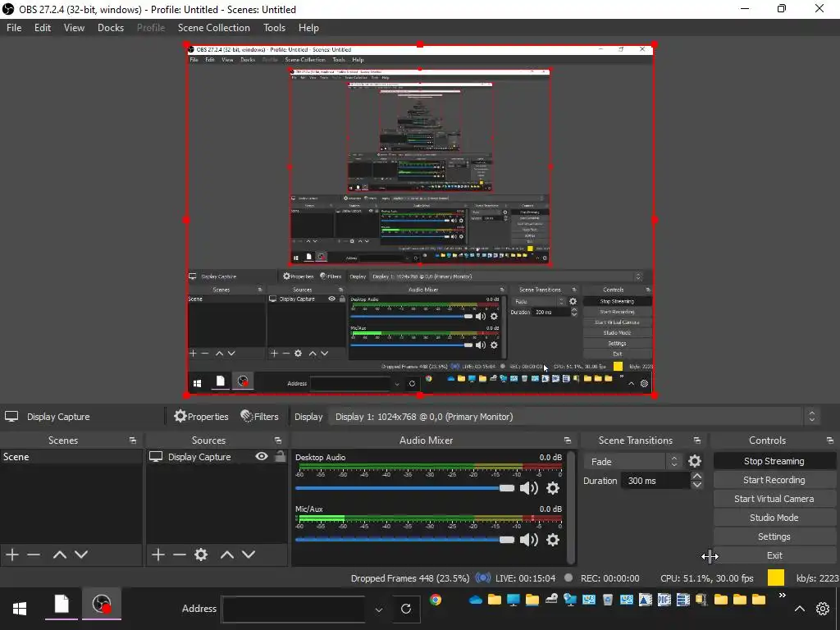840x630 pixels.
Task: Toggle visibility eye of Display Capture source
Action: point(262,456)
